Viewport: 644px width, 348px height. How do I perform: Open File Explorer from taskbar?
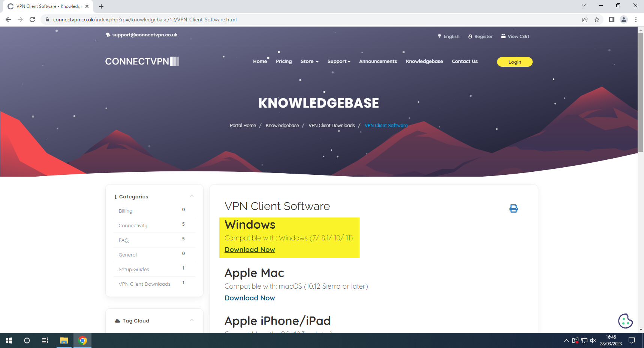[x=64, y=340]
